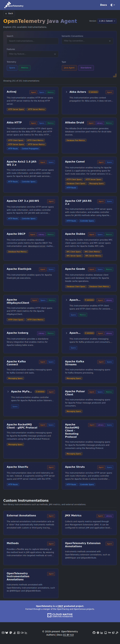Screen dimensions: 120x644
Task: Click the External Annotations card title
Action: 21,515
